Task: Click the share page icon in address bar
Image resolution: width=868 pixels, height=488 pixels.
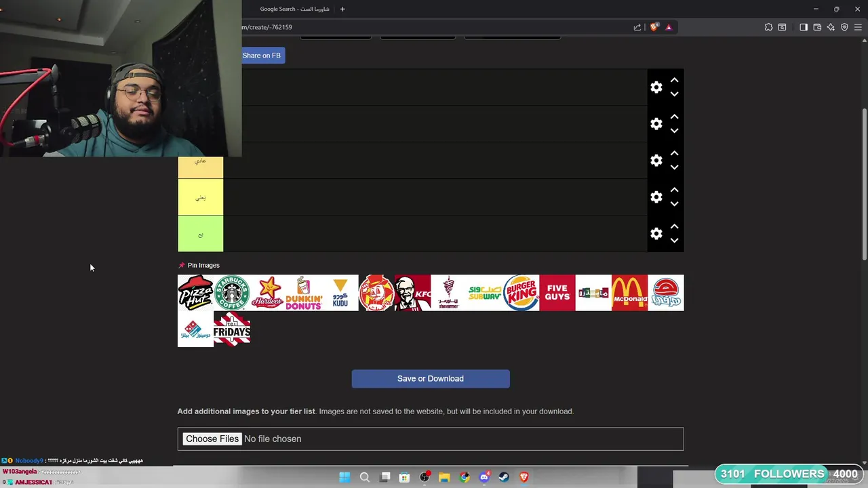Action: [x=637, y=27]
